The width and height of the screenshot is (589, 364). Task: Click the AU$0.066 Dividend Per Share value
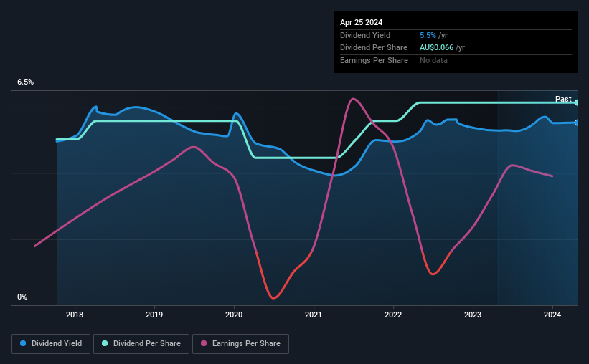(x=436, y=48)
